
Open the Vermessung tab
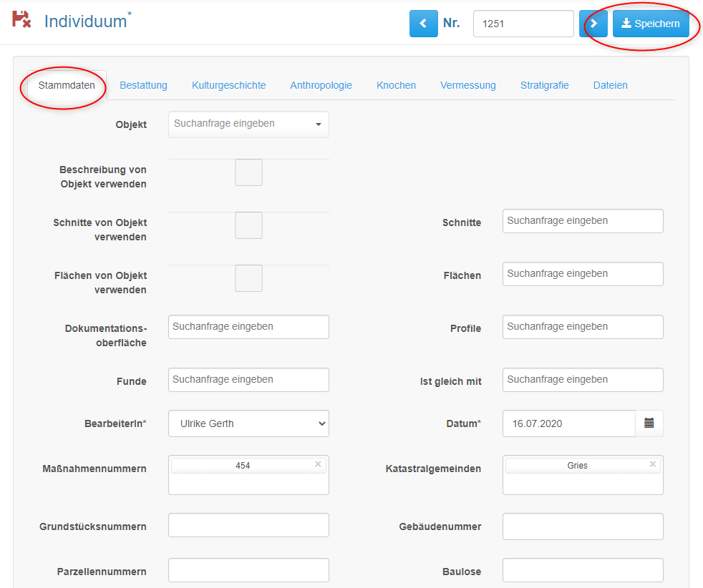(x=468, y=85)
